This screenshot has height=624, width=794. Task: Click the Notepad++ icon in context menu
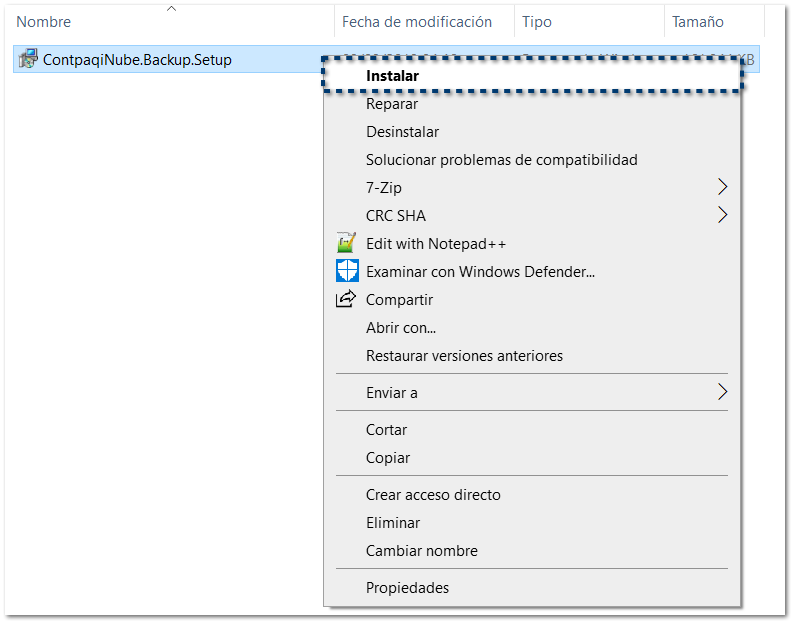[347, 243]
